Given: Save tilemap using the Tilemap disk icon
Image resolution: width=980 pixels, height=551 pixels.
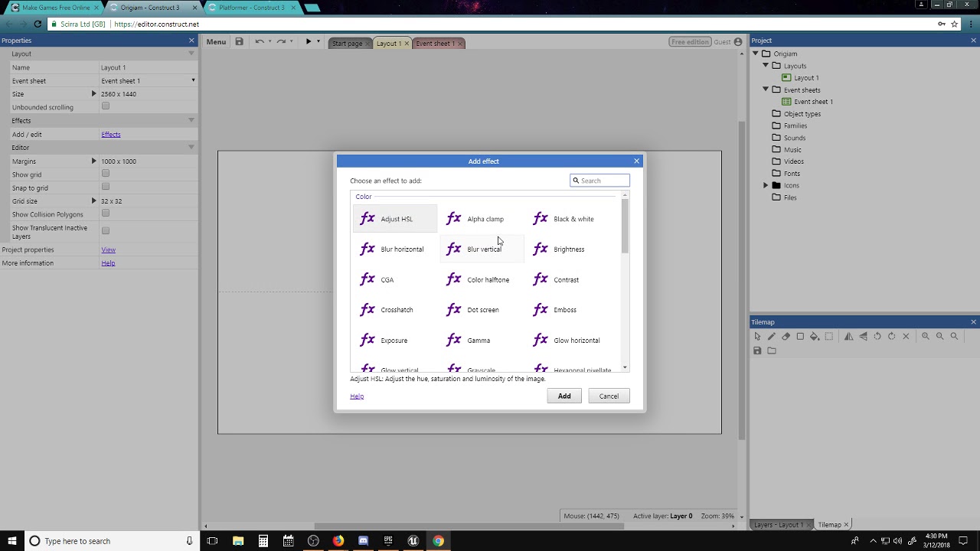Looking at the screenshot, I should (x=757, y=350).
